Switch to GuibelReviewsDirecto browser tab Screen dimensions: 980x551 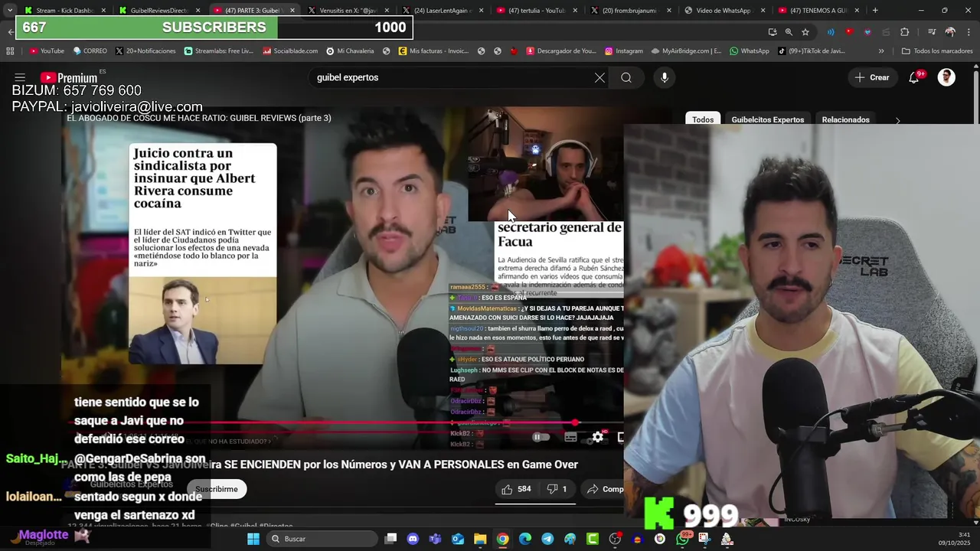click(158, 11)
